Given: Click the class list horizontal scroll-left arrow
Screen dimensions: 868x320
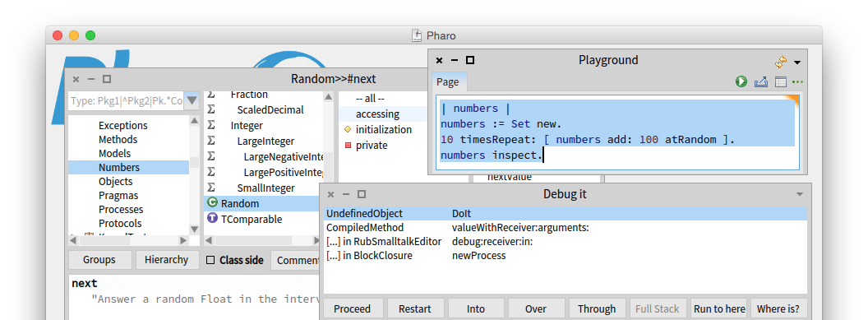Looking at the screenshot, I should [x=210, y=241].
